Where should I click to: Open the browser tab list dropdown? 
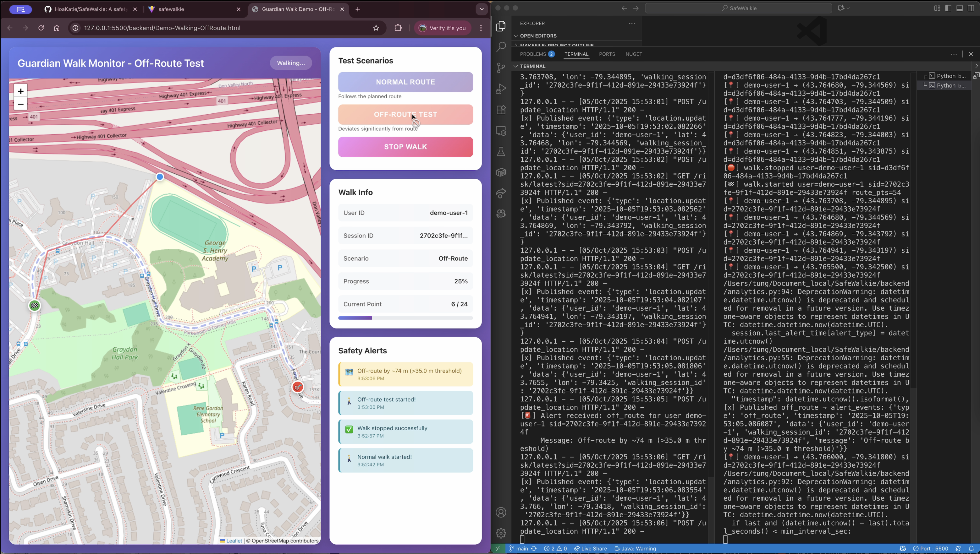(482, 9)
